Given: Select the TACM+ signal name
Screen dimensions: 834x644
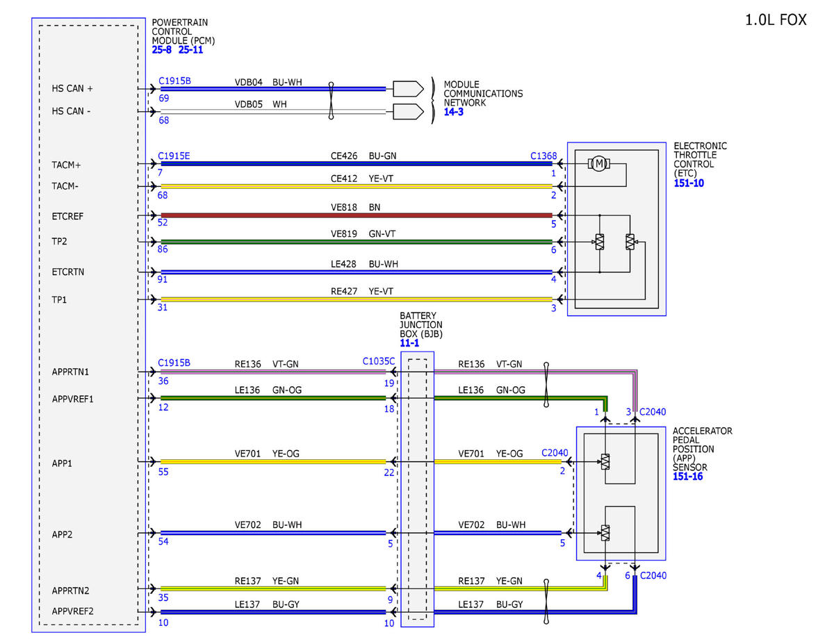Looking at the screenshot, I should (x=67, y=165).
